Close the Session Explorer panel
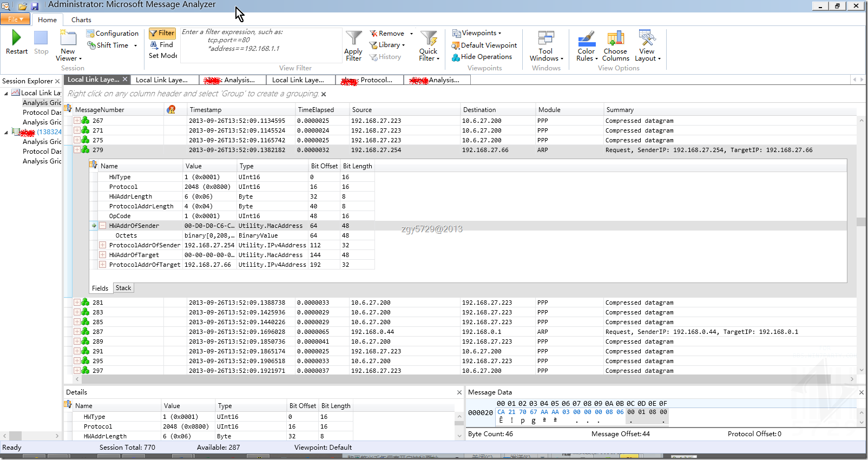 coord(57,81)
